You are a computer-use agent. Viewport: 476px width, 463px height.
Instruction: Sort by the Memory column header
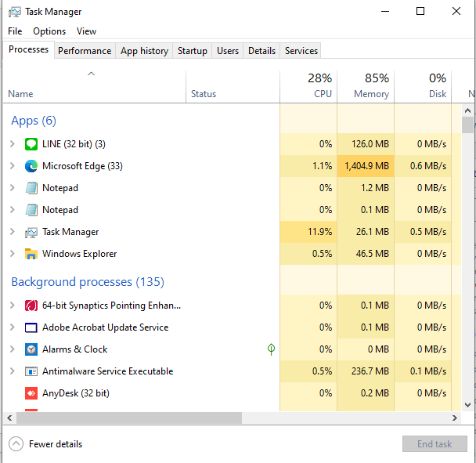[366, 87]
